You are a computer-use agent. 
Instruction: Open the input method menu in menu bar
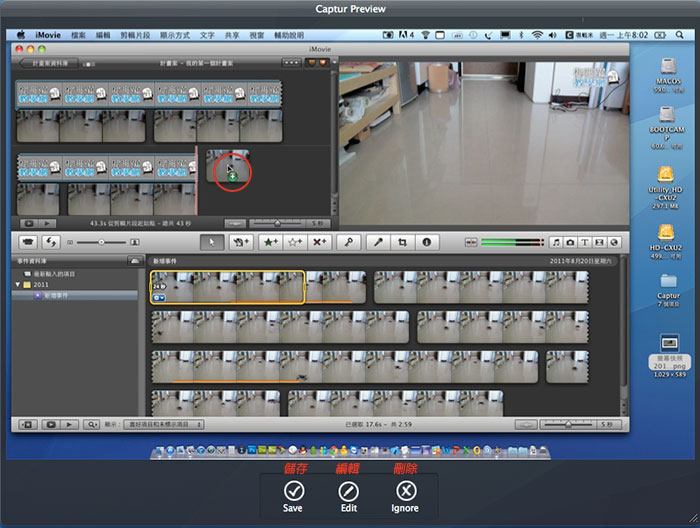pos(579,35)
